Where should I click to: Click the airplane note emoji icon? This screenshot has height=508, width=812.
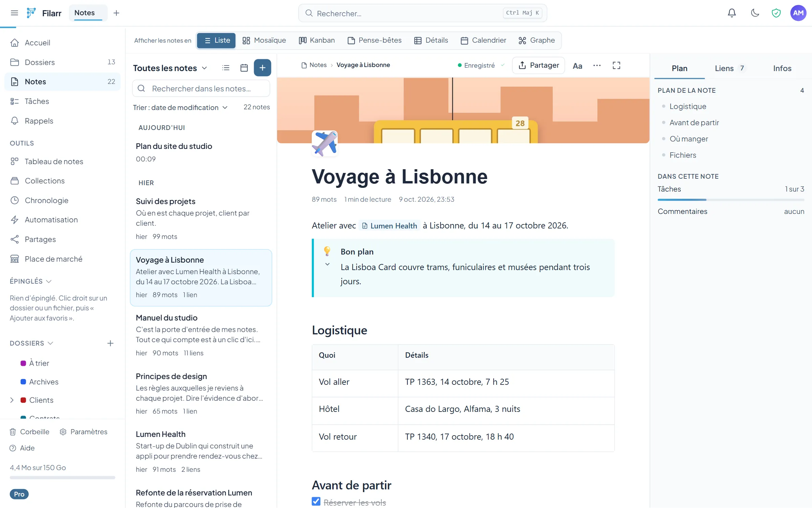[324, 143]
